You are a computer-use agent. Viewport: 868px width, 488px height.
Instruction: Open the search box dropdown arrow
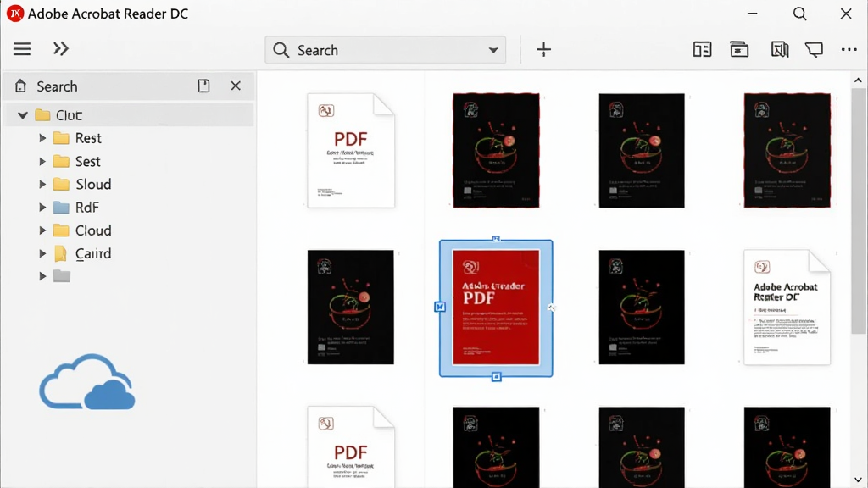(493, 50)
